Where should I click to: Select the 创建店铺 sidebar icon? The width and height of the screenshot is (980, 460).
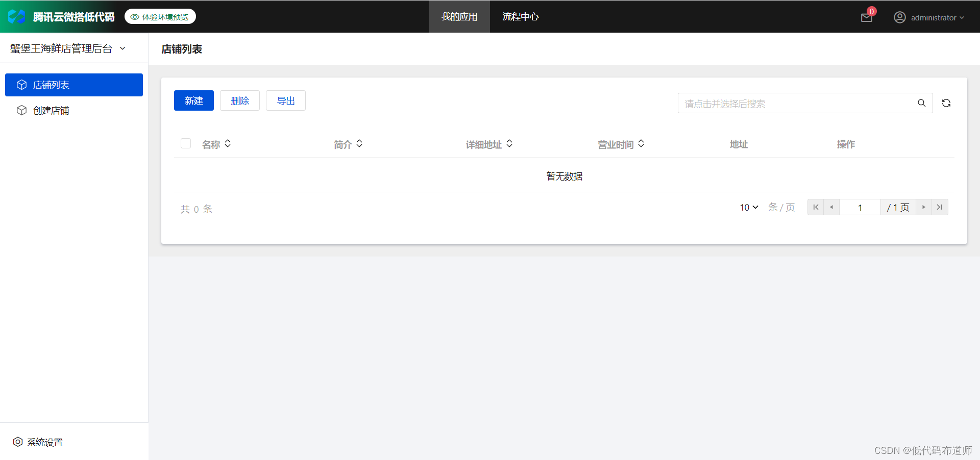[21, 110]
